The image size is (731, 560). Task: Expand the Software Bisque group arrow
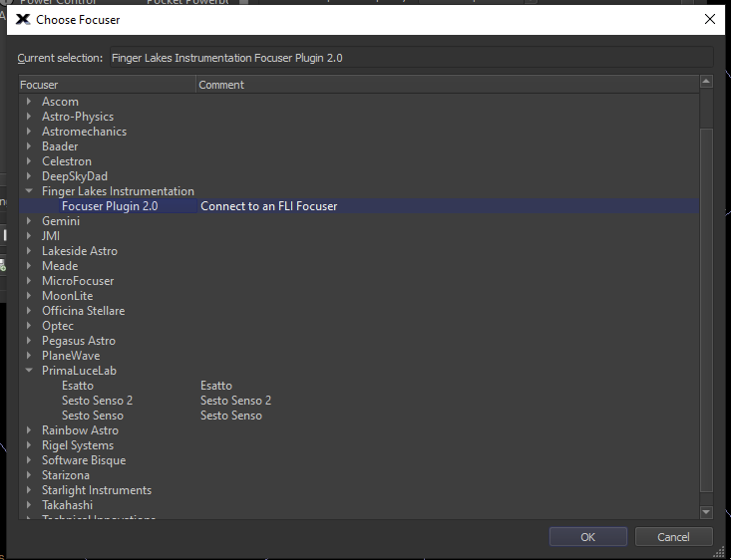click(x=29, y=459)
